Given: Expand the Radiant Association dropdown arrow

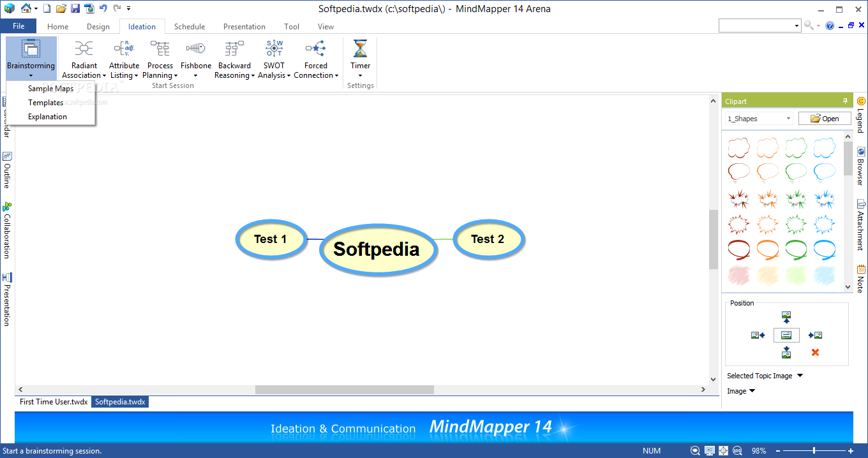Looking at the screenshot, I should coord(104,75).
